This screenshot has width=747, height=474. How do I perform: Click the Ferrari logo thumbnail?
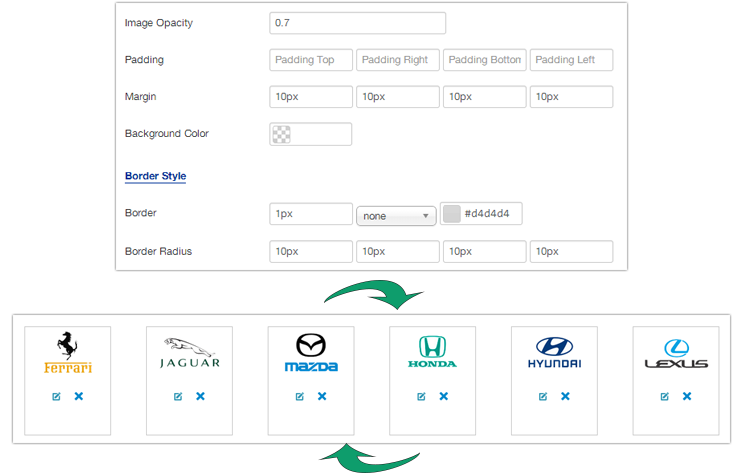[68, 353]
